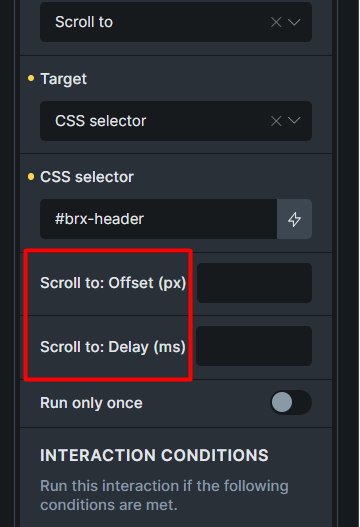The height and width of the screenshot is (527, 360).
Task: Toggle the Run only once switch
Action: (x=291, y=402)
